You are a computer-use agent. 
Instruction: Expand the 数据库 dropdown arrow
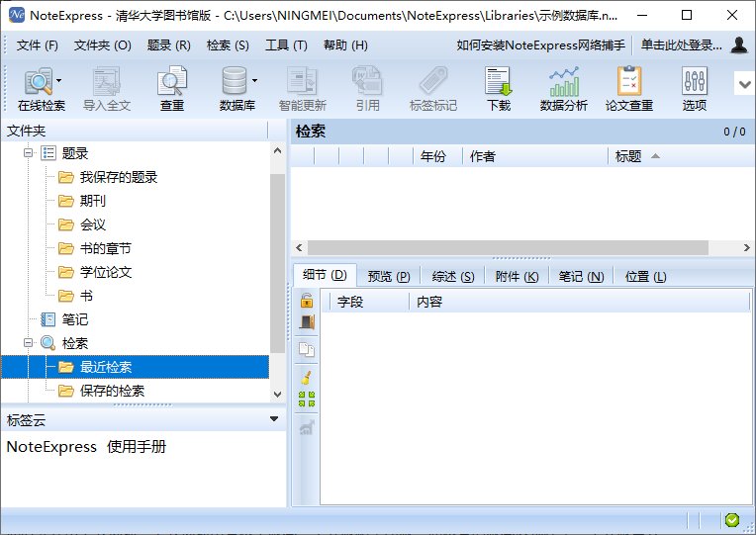pos(254,80)
